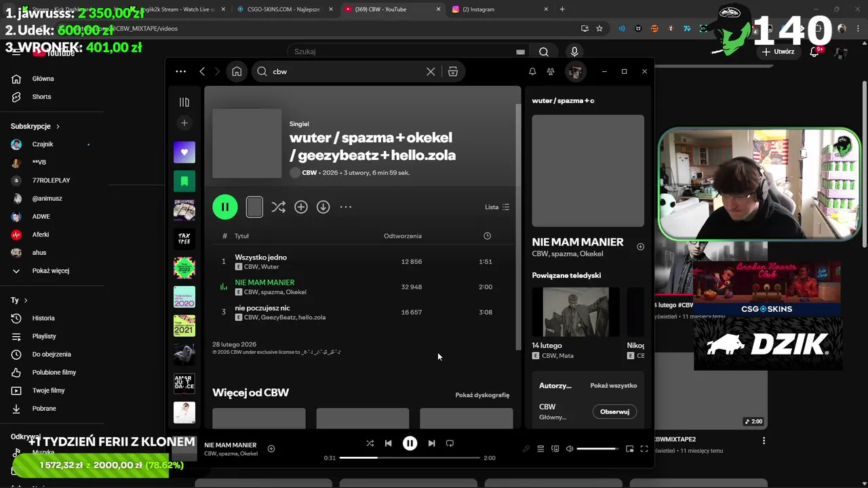Follow CBW with Obserwuj button

tap(614, 411)
